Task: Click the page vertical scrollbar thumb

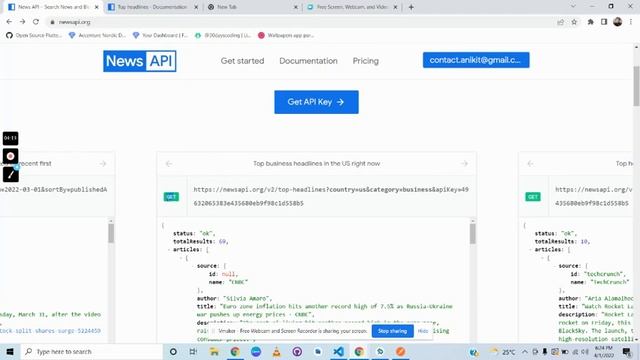Action: pos(636,86)
